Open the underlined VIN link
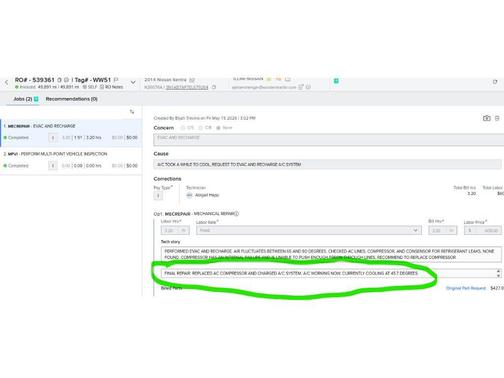Screen dimensions: 504x378 187,87
